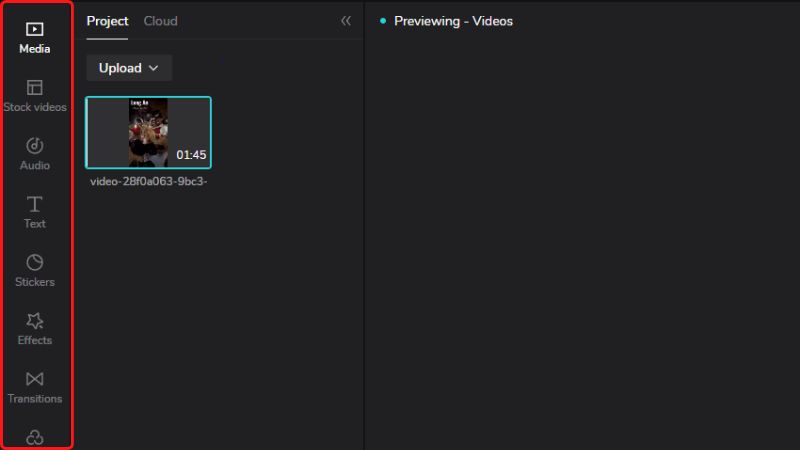
Task: Click the Previewing - Videos title
Action: click(453, 21)
